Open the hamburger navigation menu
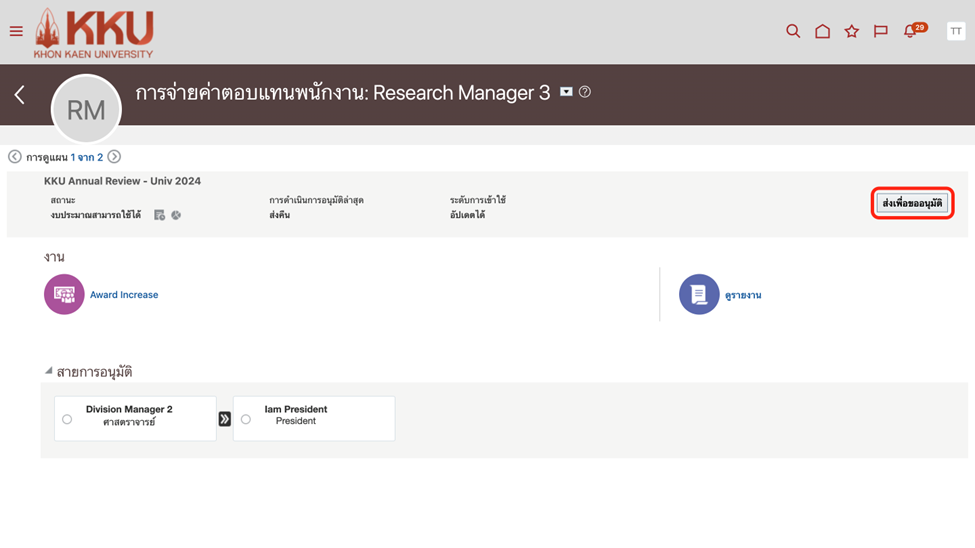The width and height of the screenshot is (975, 548). 16,31
